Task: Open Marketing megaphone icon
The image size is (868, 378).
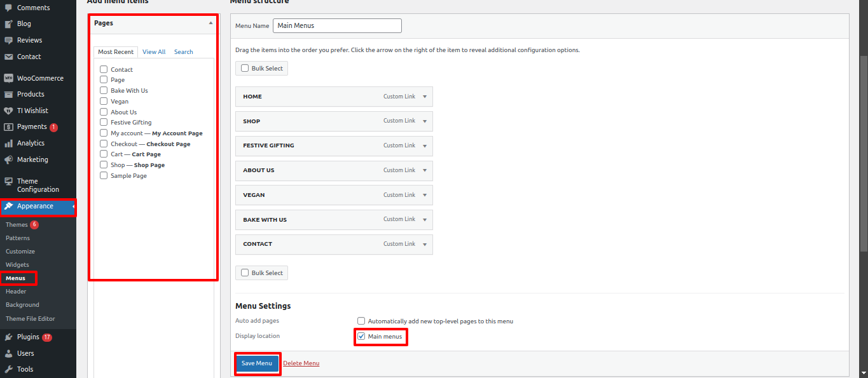Action: (8, 159)
